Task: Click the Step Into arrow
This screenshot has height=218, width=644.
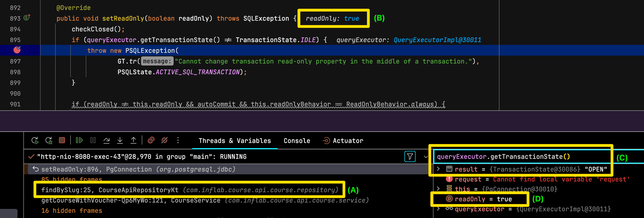Action: click(120, 141)
